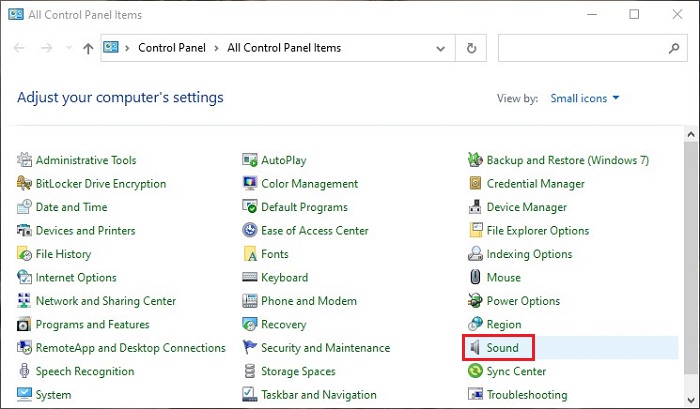Refresh the Control Panel view
The image size is (700, 409).
click(471, 48)
